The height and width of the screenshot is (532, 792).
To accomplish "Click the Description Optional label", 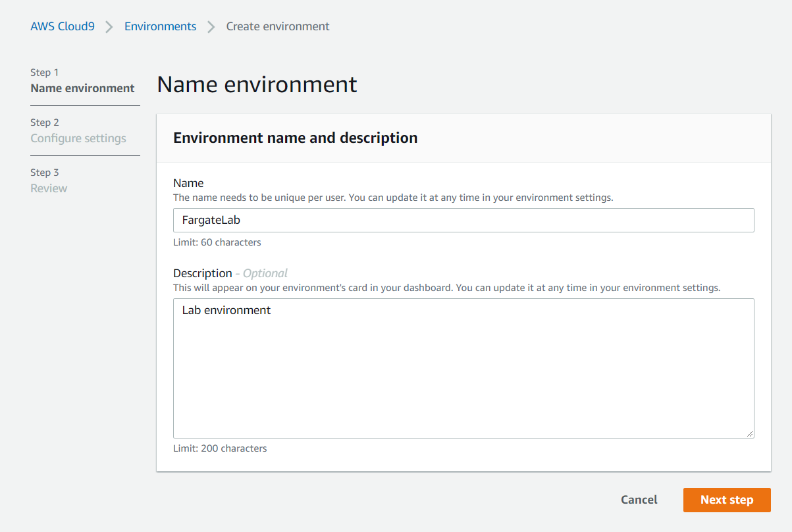I will 230,273.
